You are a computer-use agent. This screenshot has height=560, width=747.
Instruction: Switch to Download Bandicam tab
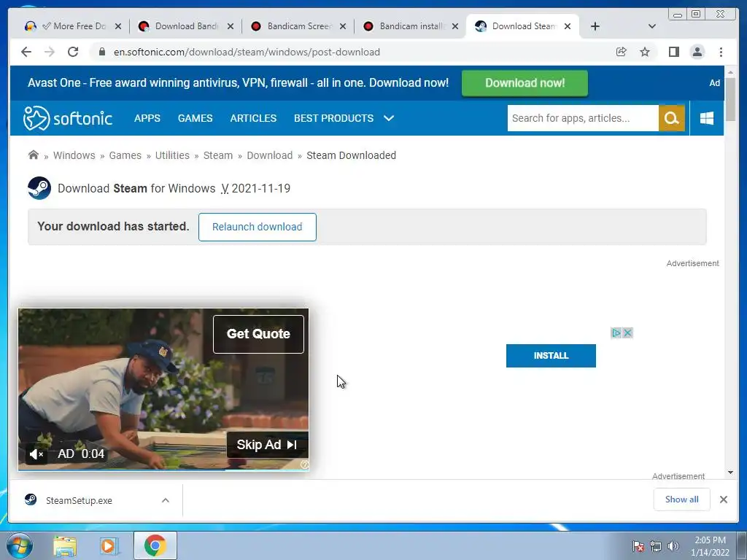point(186,26)
